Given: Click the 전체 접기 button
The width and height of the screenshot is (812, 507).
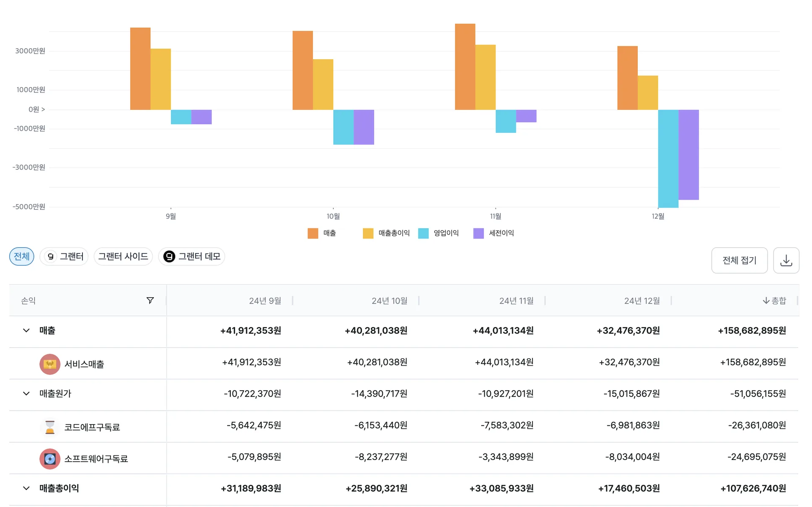Looking at the screenshot, I should [x=739, y=260].
